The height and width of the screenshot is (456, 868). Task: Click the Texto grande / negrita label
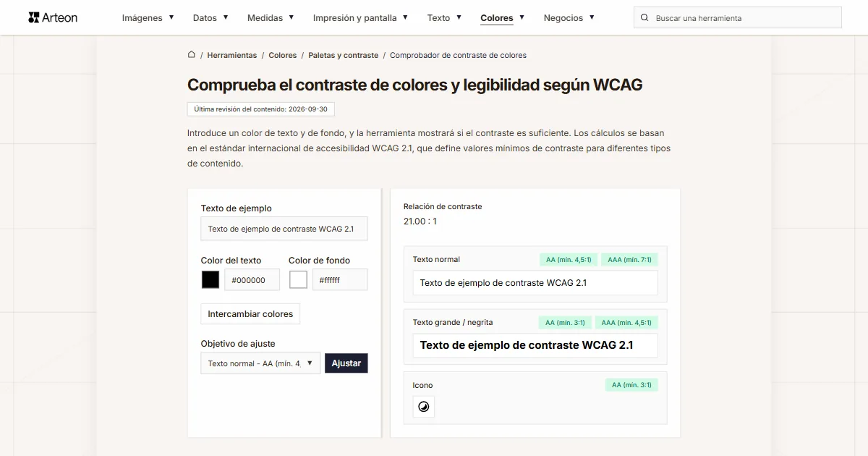click(x=453, y=322)
